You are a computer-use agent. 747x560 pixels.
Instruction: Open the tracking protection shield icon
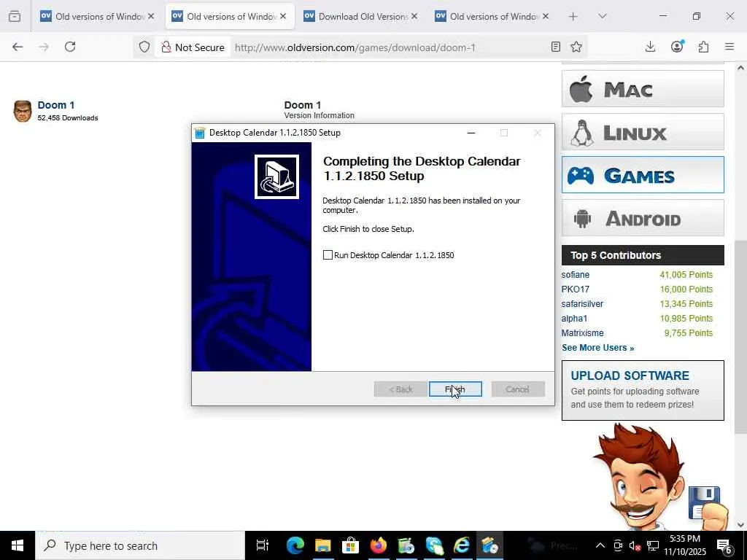[x=144, y=47]
